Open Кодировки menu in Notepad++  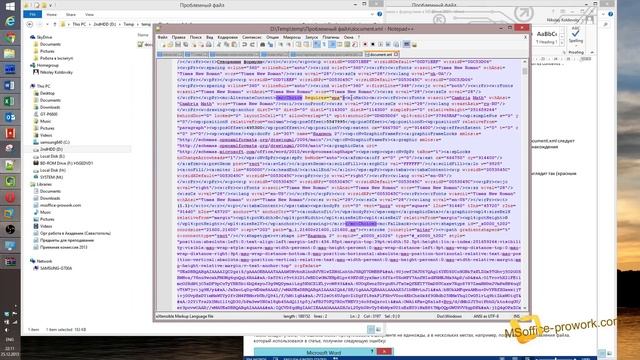tap(227, 37)
